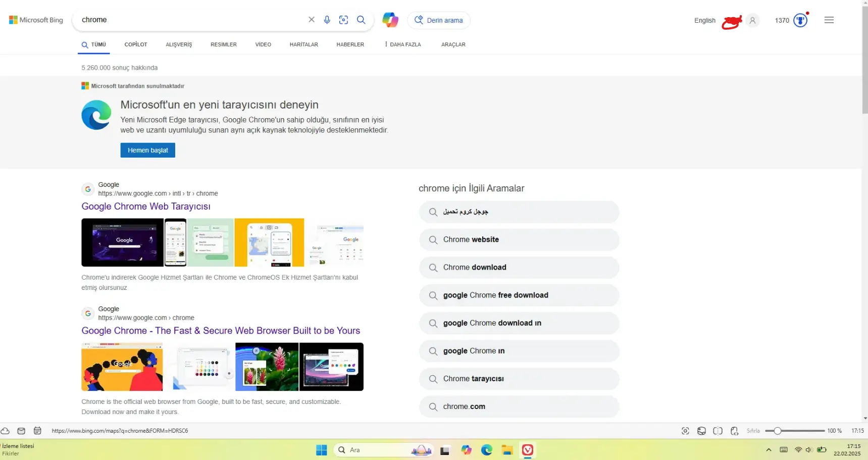Switch language to English link
Image resolution: width=868 pixels, height=460 pixels.
tap(705, 20)
